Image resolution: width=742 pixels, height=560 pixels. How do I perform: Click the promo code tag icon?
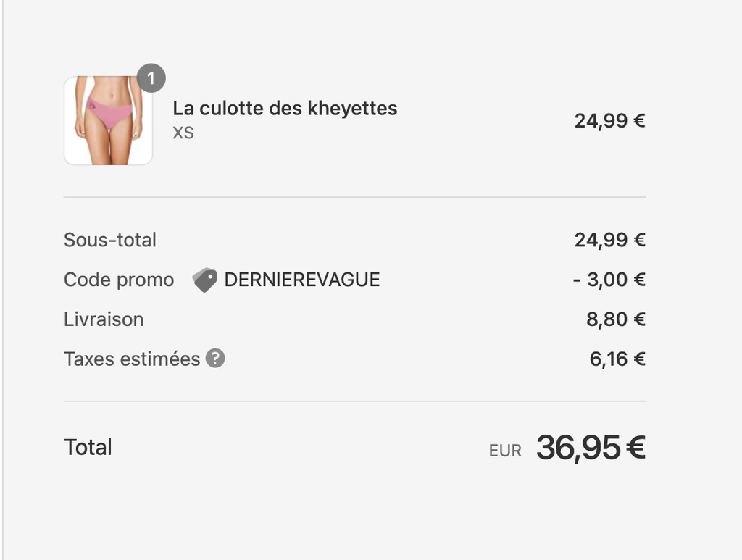pyautogui.click(x=205, y=280)
